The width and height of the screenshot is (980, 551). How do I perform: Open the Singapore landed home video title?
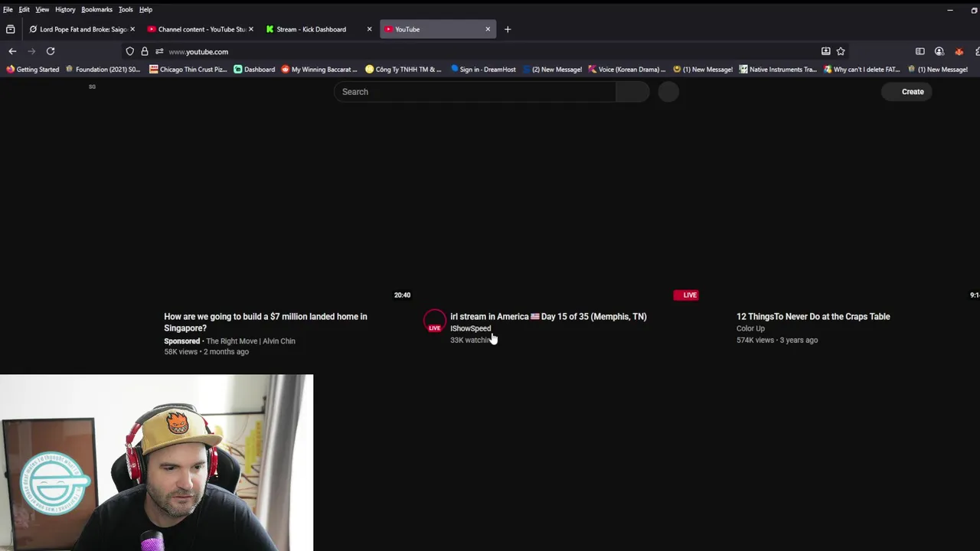[x=266, y=322]
